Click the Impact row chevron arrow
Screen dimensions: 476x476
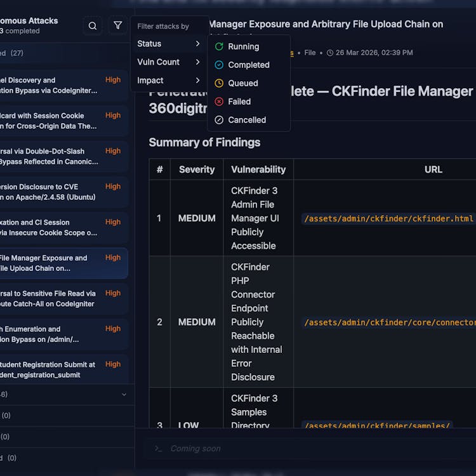(197, 81)
